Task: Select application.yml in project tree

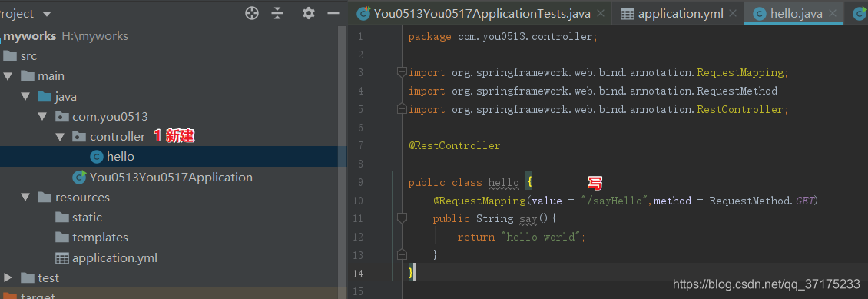Action: (114, 258)
